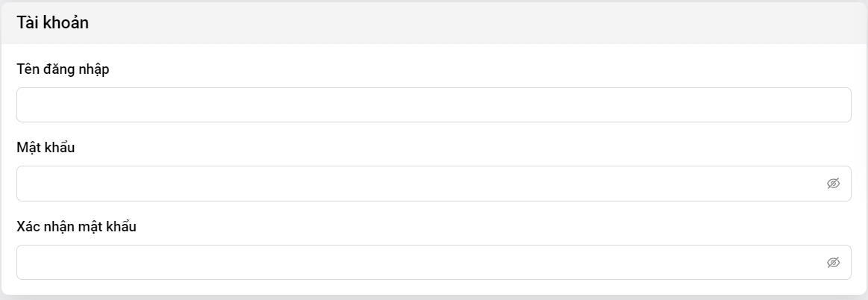Show the password in Xác nhận mật khẩu

834,262
